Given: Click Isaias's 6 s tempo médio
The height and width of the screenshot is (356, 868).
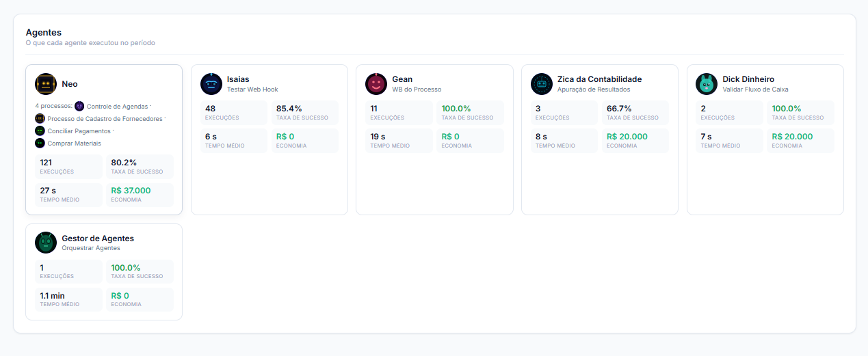Looking at the screenshot, I should (211, 137).
